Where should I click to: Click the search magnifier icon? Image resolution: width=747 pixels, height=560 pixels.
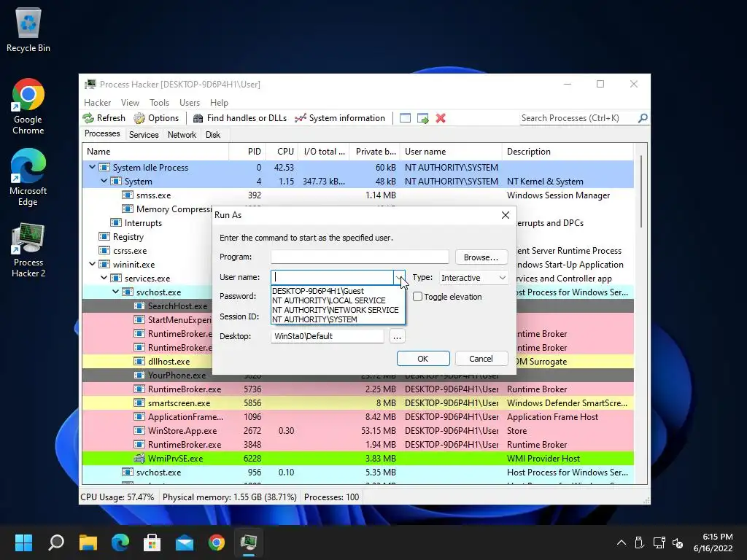tap(642, 117)
